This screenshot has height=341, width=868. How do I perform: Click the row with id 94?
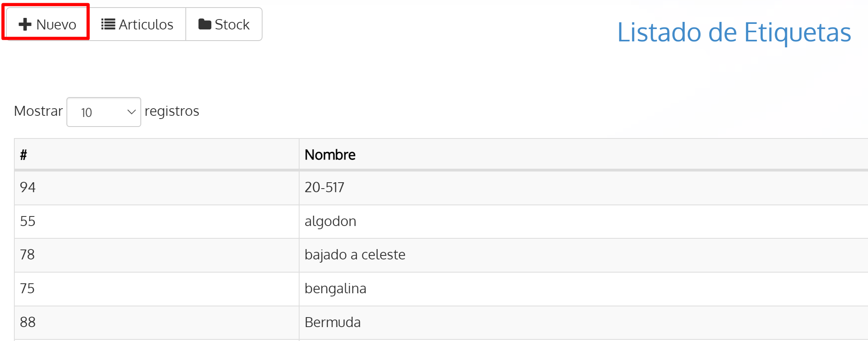pos(27,187)
